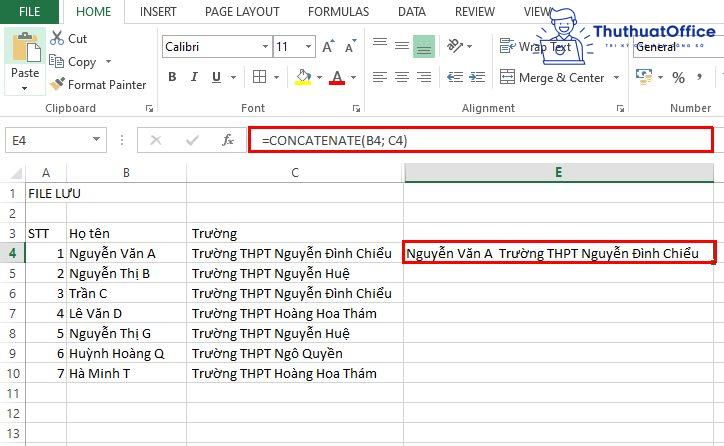Toggle bold formatting
This screenshot has height=446, width=724.
click(x=172, y=77)
